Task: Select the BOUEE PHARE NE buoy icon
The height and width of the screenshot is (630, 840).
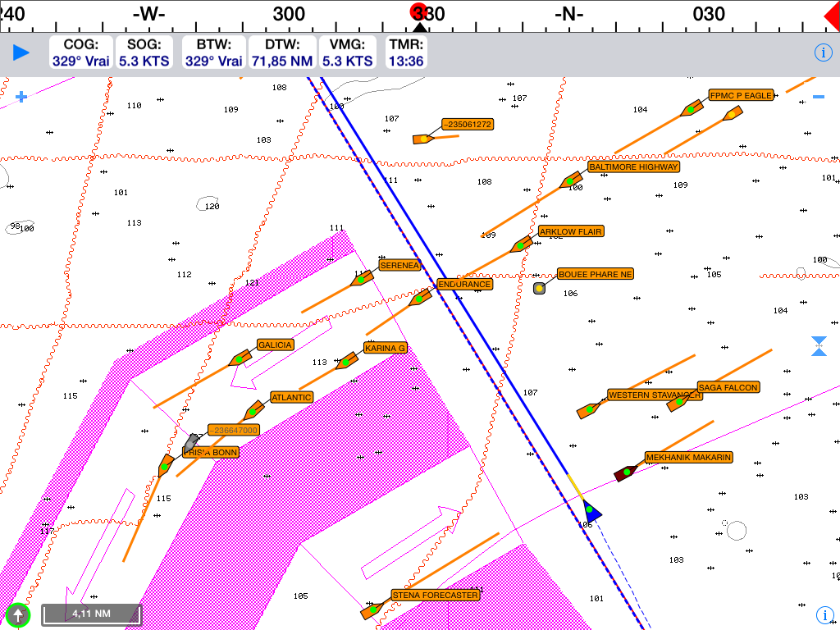Action: 540,288
